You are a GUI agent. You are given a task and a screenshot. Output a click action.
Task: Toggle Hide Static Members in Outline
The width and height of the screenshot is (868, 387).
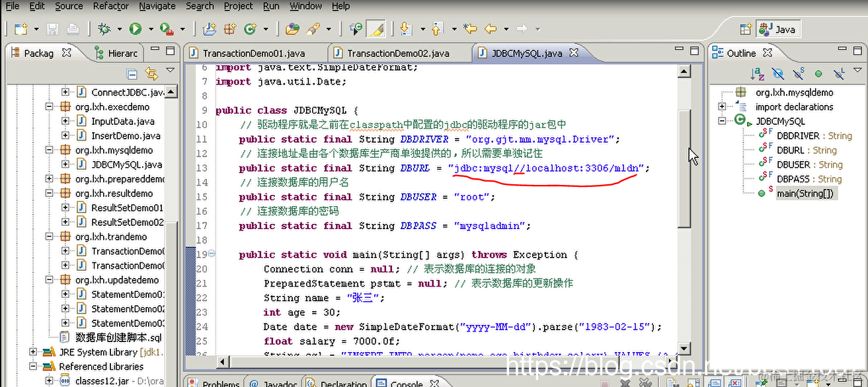799,74
